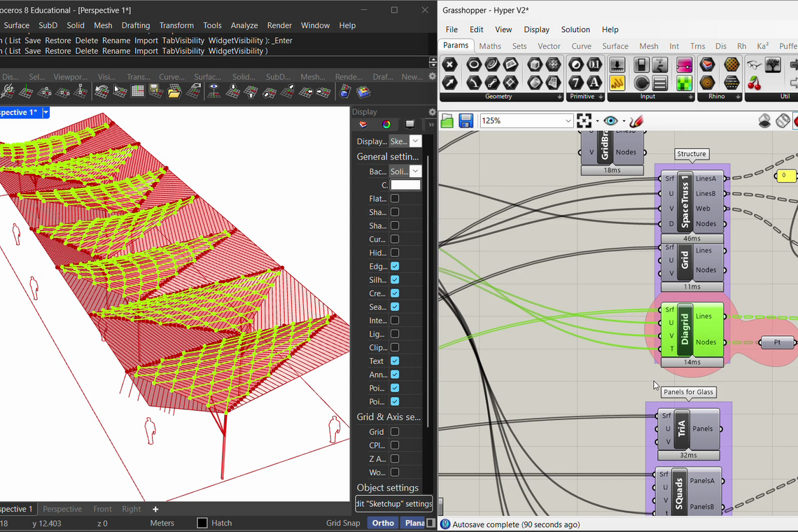Pick the Gradient component in Input group
The image size is (798, 532).
pyautogui.click(x=684, y=65)
